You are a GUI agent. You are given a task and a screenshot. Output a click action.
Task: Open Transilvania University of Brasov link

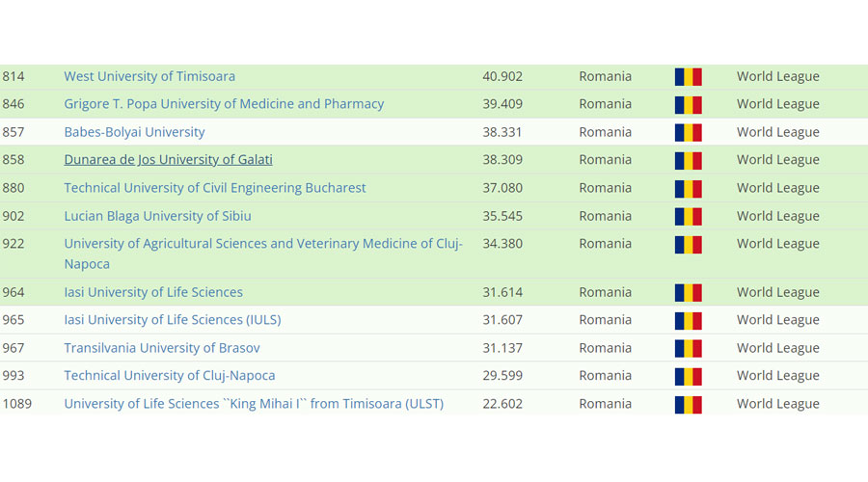[162, 348]
